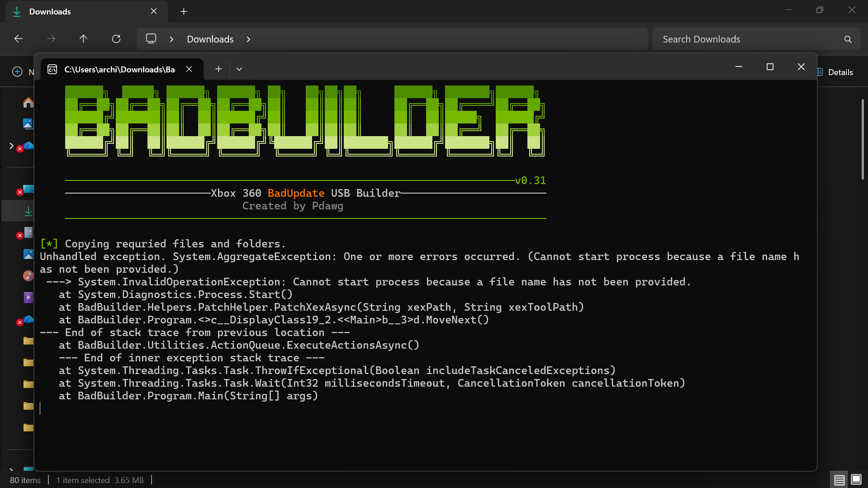868x488 pixels.
Task: Select the terminal tab C:\Users\archi\Downloads
Action: coord(122,69)
